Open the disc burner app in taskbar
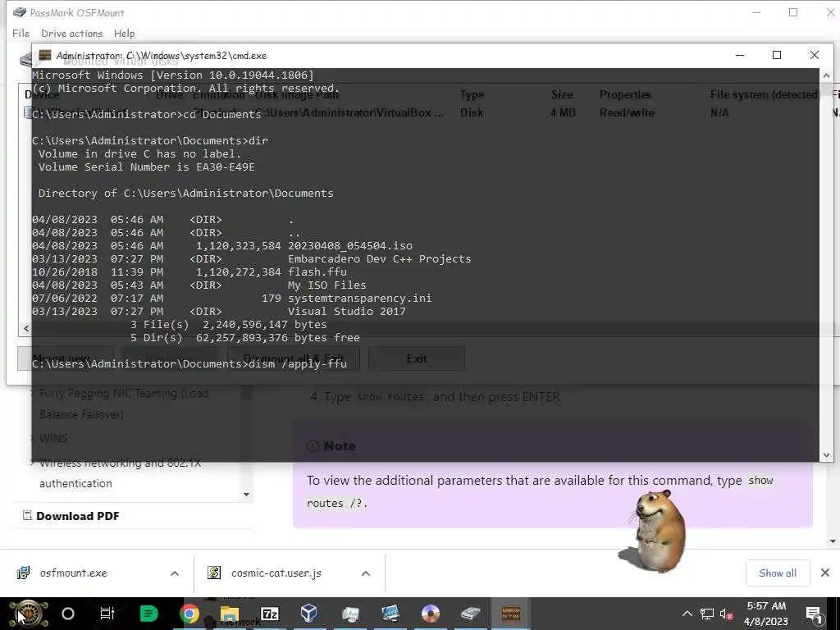The image size is (840, 630). (430, 614)
